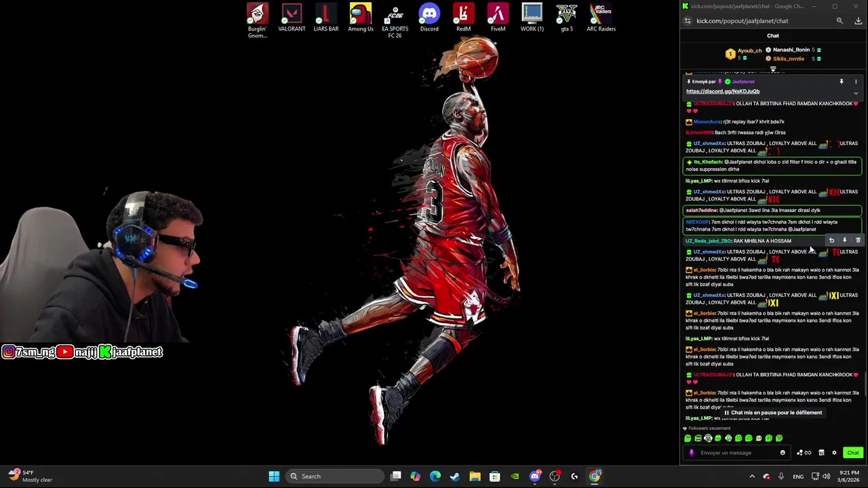Click the Siklis_nvrdie leaderboard name
This screenshot has width=868, height=488.
click(x=789, y=59)
